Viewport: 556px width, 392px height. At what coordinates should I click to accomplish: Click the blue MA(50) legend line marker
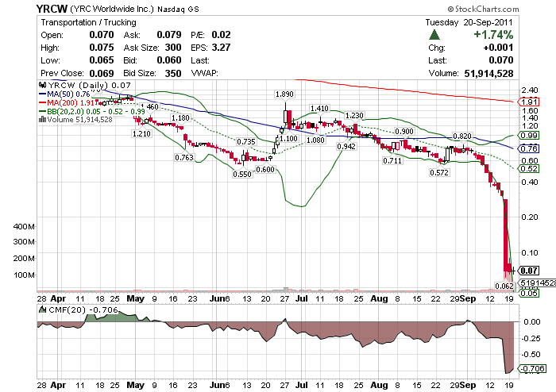tap(43, 94)
